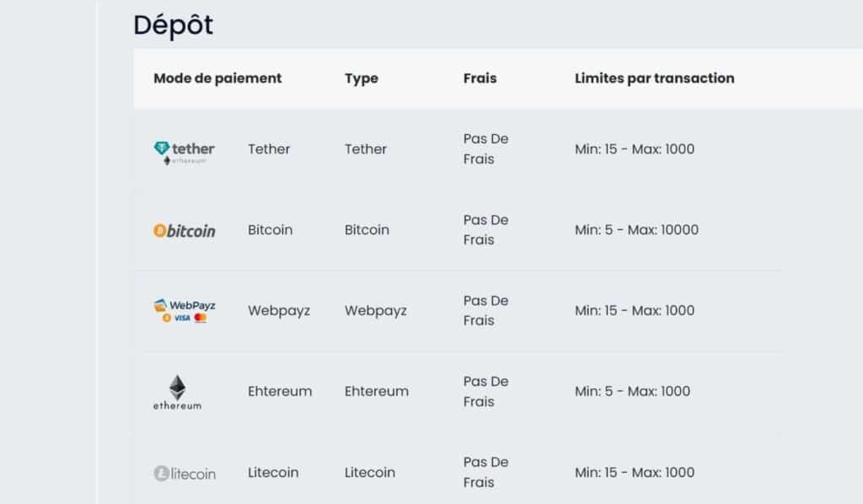Click the Dépôt section heading

pyautogui.click(x=173, y=24)
